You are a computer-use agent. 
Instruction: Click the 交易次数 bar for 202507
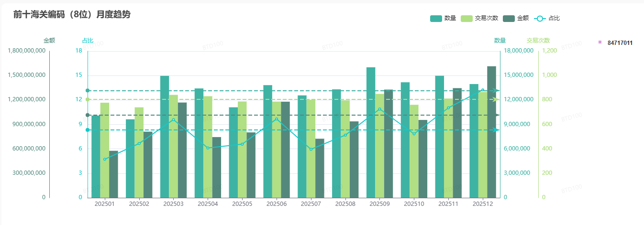(311, 148)
